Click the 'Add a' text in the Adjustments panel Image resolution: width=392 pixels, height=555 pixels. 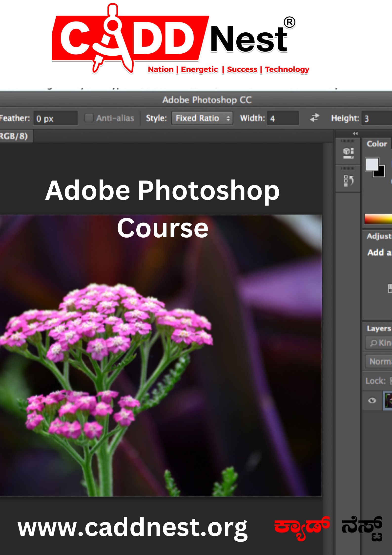(x=379, y=252)
